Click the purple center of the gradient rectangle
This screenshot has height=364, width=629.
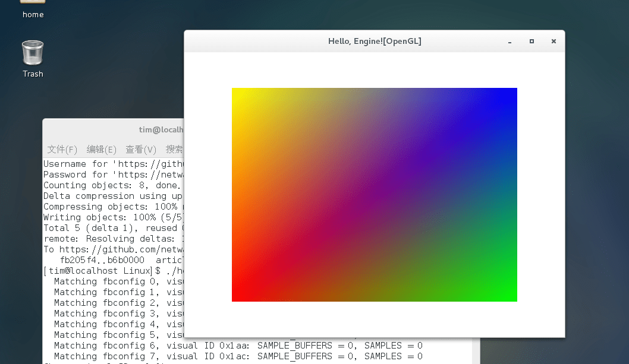(x=375, y=195)
